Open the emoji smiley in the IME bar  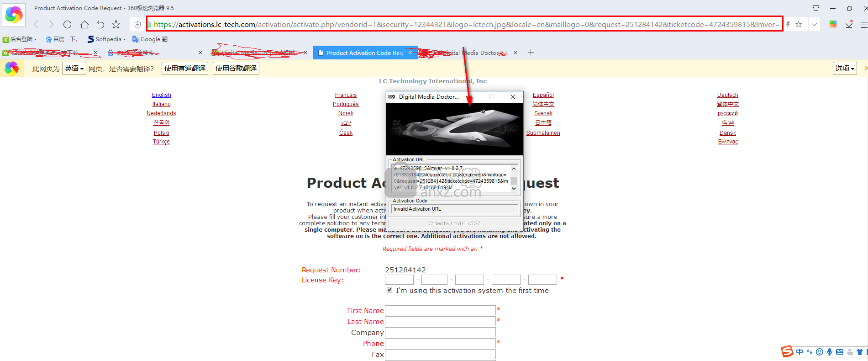(820, 352)
